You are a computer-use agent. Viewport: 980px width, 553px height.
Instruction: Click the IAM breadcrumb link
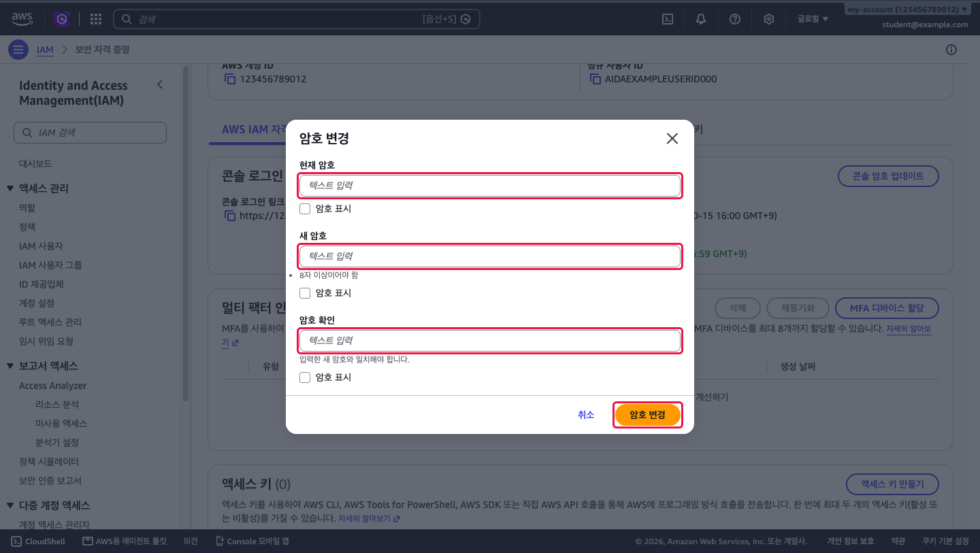coord(45,50)
